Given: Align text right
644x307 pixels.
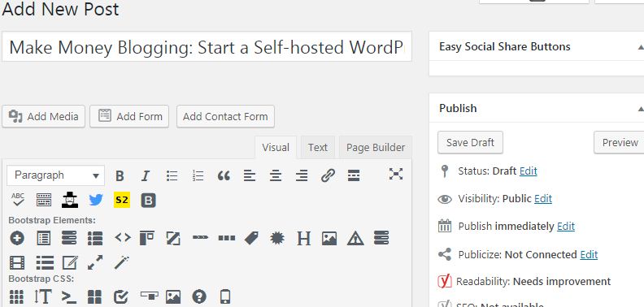Looking at the screenshot, I should (302, 176).
